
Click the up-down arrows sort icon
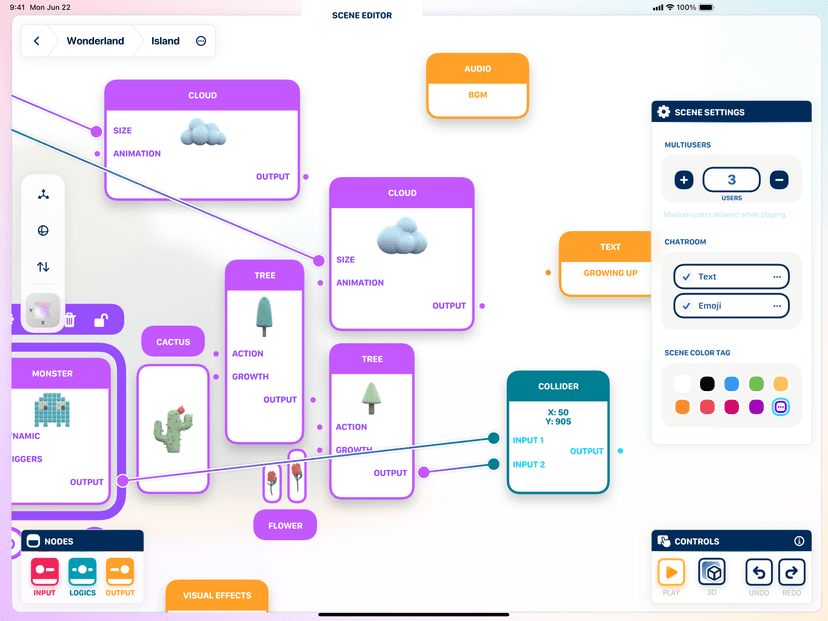[x=43, y=267]
